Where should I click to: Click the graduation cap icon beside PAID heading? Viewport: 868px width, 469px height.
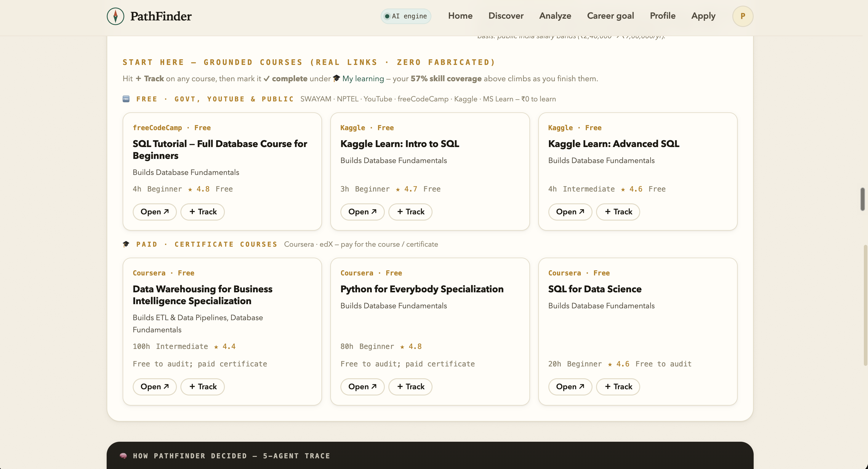(126, 244)
